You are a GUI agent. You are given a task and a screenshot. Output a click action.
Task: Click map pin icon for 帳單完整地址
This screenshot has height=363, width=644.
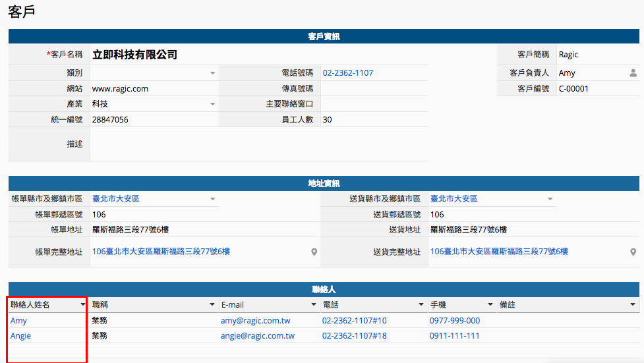point(314,252)
